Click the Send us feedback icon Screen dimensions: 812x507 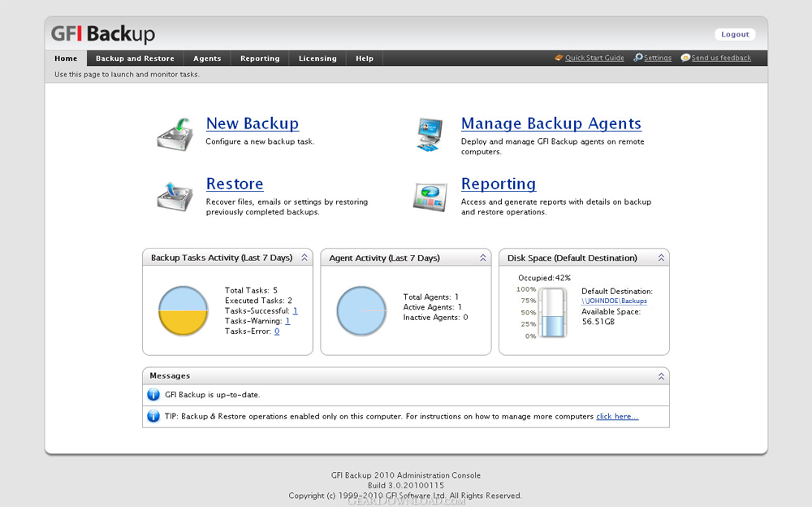coord(685,58)
